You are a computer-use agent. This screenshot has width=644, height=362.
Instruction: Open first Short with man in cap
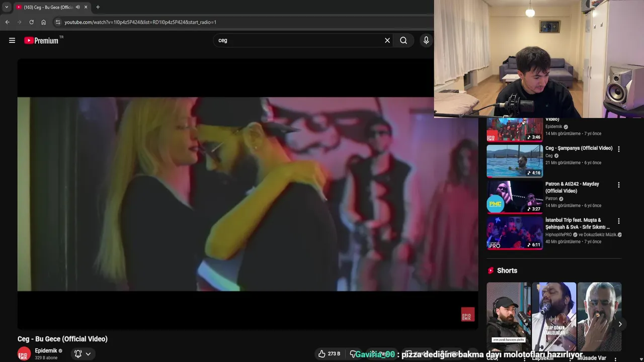click(x=508, y=317)
